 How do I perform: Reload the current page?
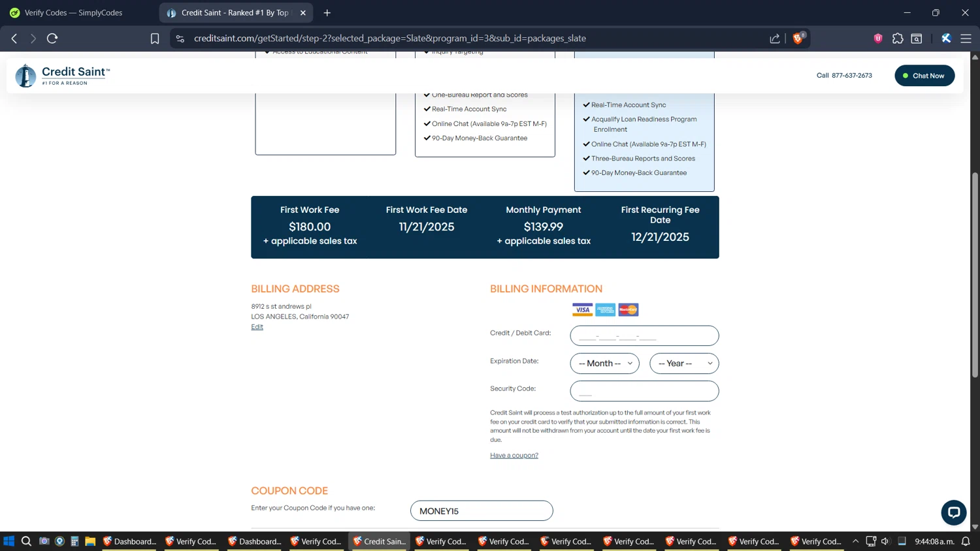click(52, 39)
